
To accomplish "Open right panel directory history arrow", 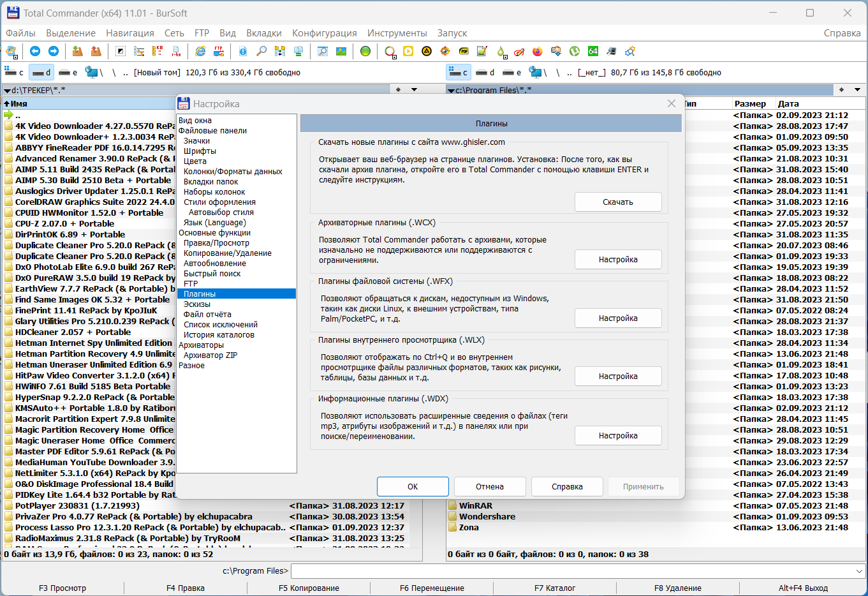I will [x=857, y=90].
